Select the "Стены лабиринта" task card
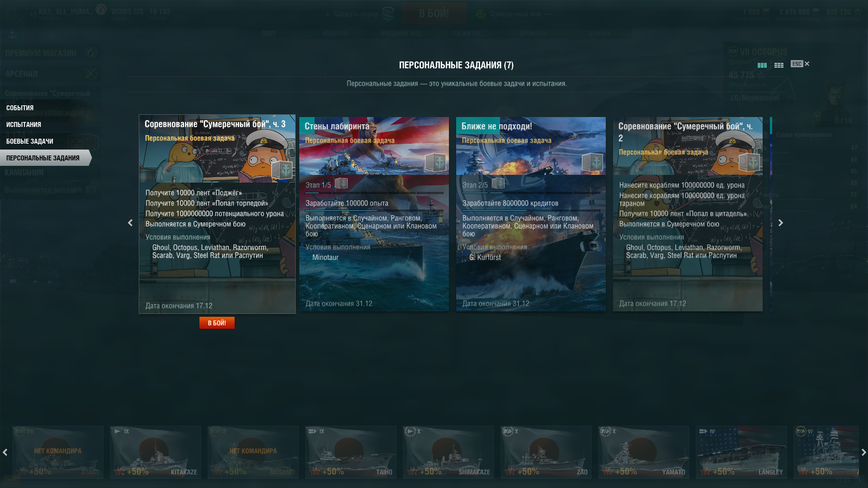The image size is (868, 488). pos(374,214)
